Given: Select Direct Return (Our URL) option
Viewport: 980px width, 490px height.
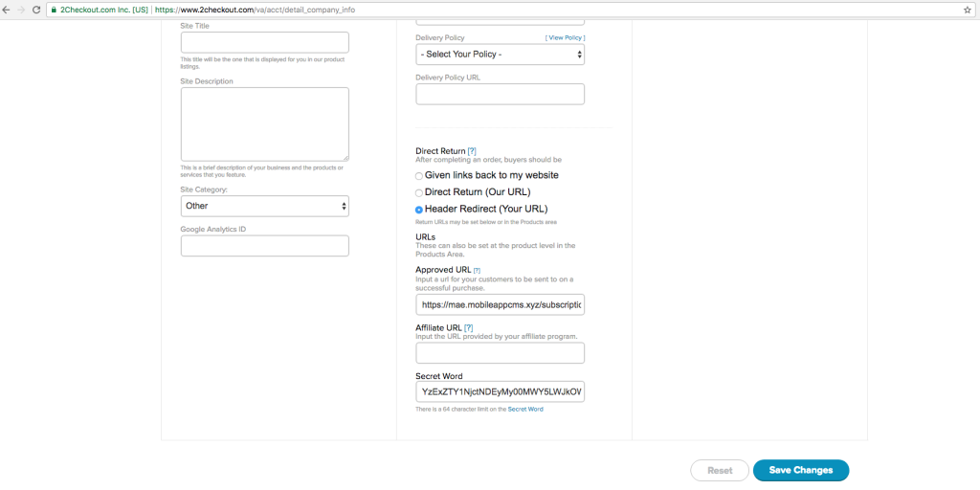Looking at the screenshot, I should (x=419, y=193).
